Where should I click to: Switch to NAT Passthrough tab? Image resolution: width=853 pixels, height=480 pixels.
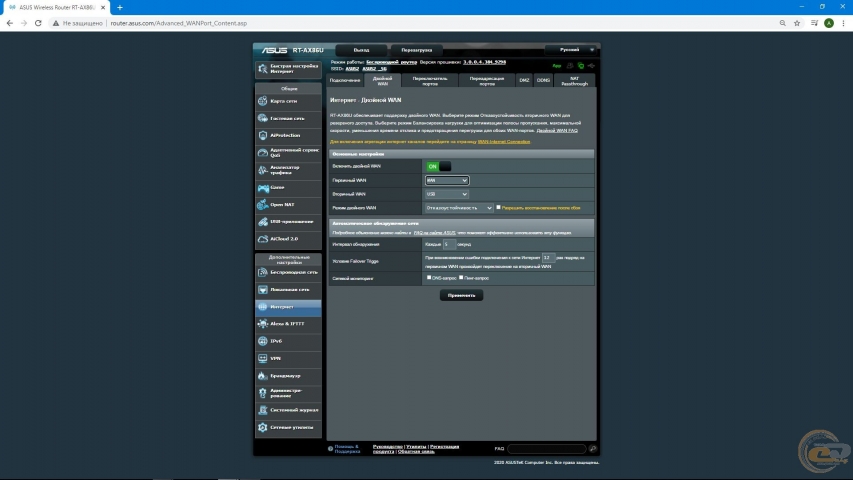[574, 81]
